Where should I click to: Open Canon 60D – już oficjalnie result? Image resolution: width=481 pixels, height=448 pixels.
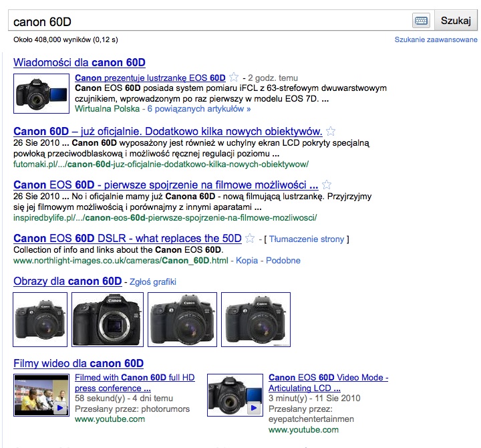tap(168, 131)
